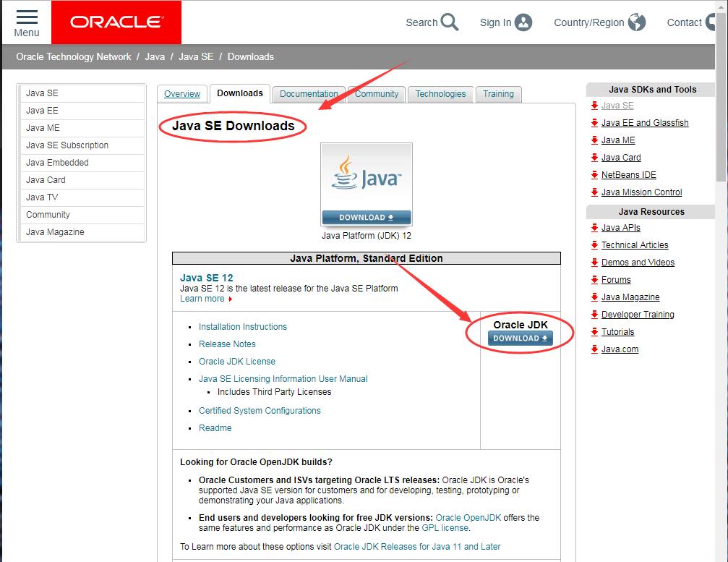Open Oracle JDK Releases for Java 11 and Later
Viewport: 728px width, 562px height.
click(x=417, y=547)
